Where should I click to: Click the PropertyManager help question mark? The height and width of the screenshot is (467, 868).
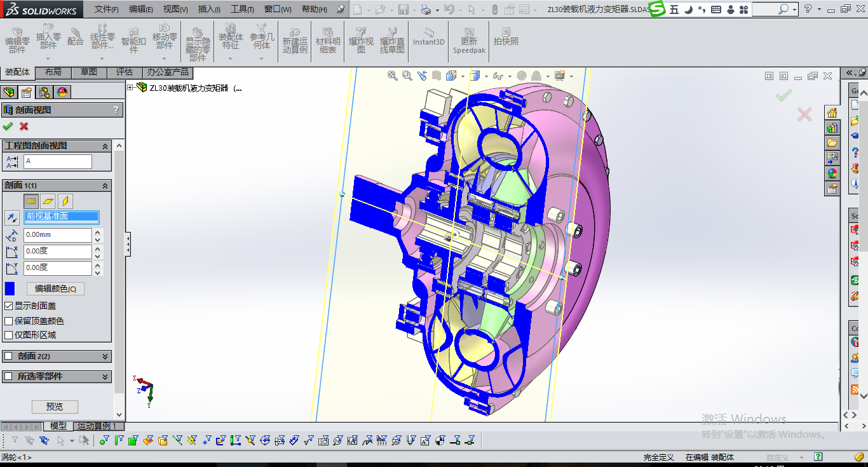pos(116,110)
